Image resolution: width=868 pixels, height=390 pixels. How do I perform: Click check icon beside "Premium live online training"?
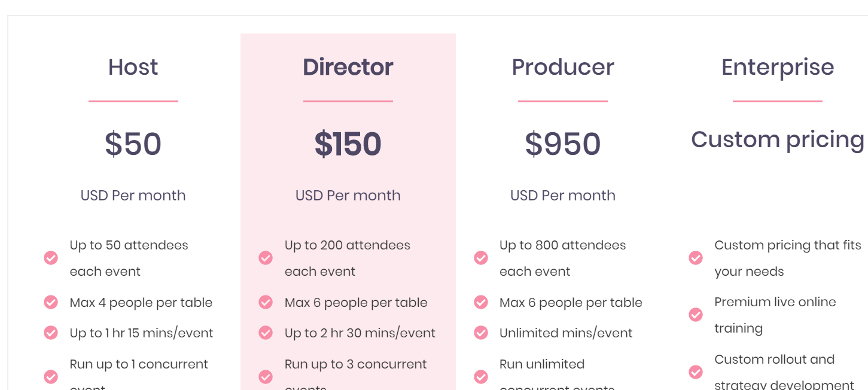tap(696, 315)
